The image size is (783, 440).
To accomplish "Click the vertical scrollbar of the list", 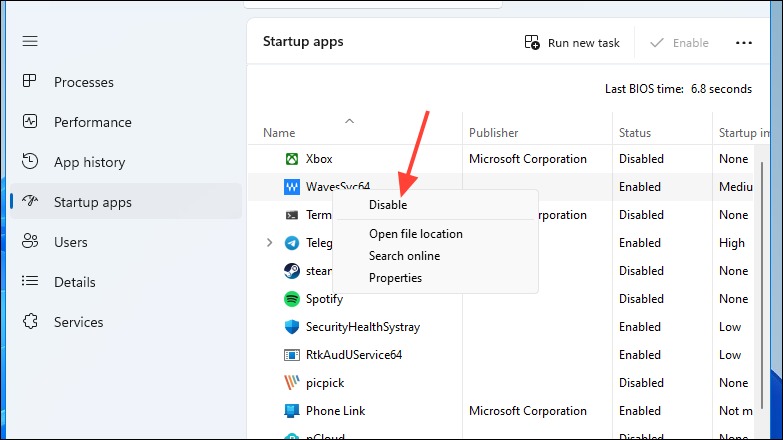I will [762, 285].
